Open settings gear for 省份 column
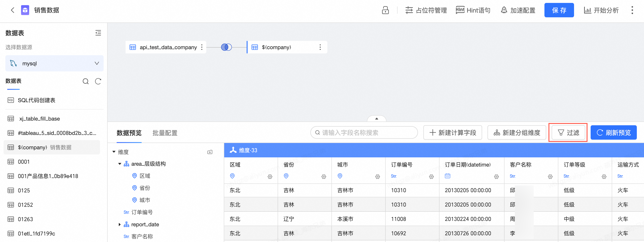 [324, 177]
